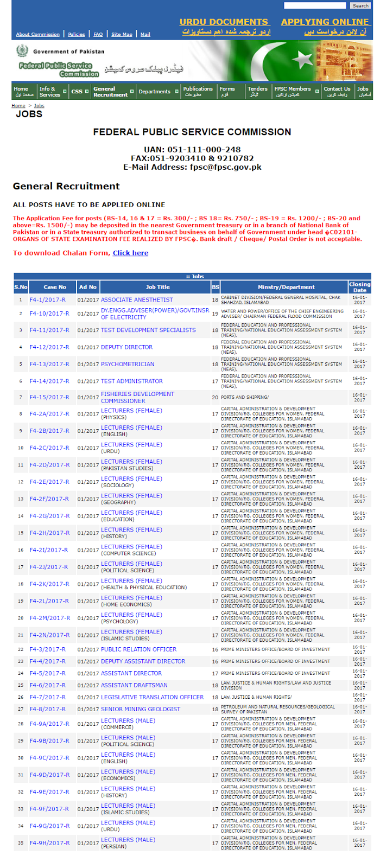This screenshot has width=380, height=868.
Task: Open TEST DEVELOPMENT SPECIALISTS job link
Action: click(x=148, y=330)
